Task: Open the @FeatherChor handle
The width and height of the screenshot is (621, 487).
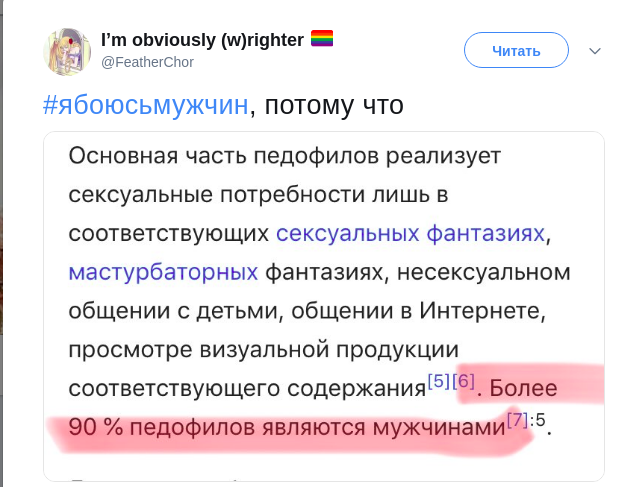Action: (147, 61)
